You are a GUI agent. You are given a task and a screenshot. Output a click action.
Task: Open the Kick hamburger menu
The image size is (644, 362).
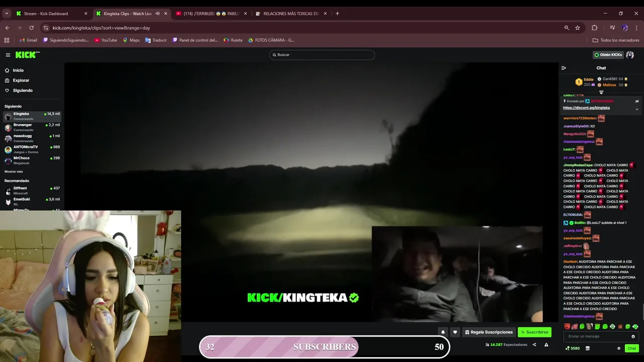coord(8,55)
